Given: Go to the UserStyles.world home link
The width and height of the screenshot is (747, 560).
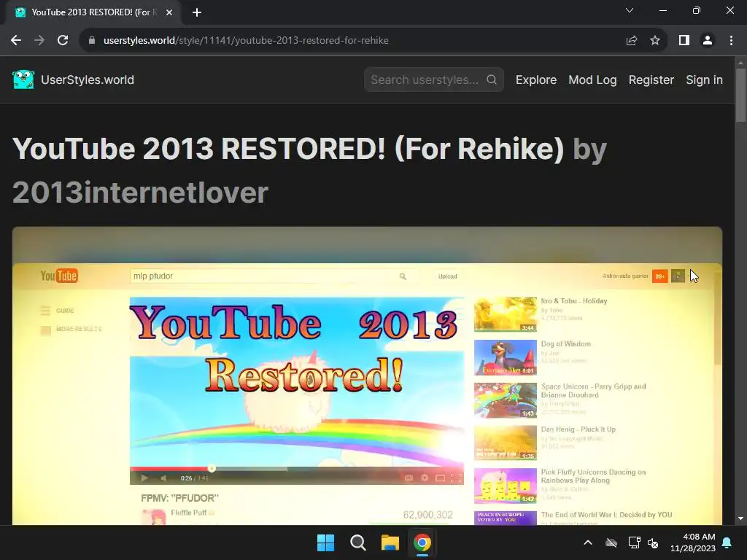Looking at the screenshot, I should (x=88, y=79).
